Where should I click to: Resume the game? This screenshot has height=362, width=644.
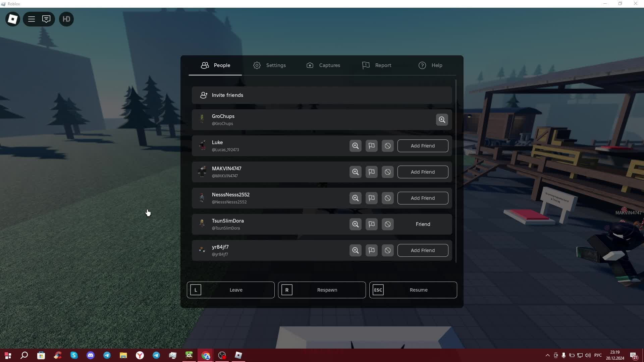coord(413,290)
